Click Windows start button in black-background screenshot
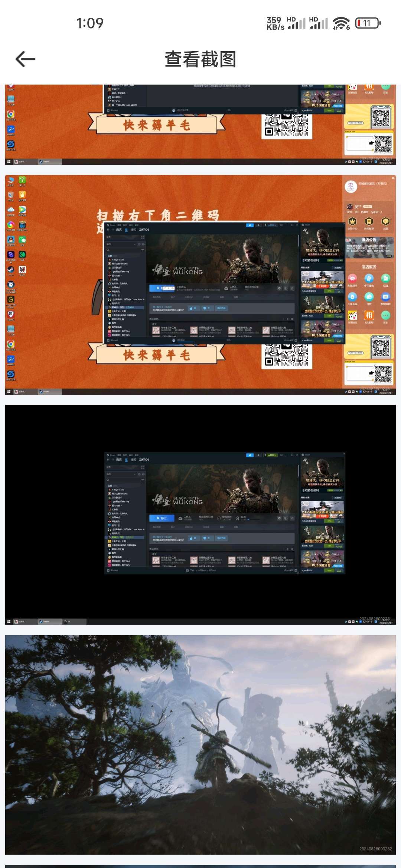401x868 pixels. click(9, 621)
